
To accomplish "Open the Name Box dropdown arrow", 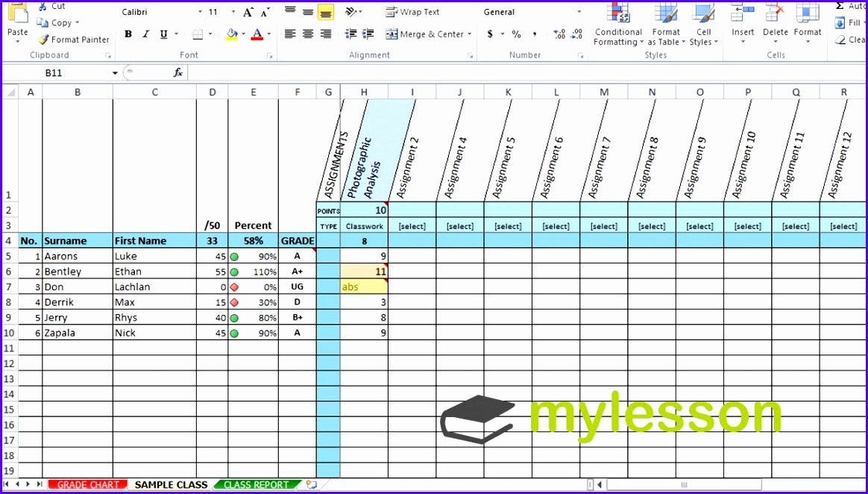I will (115, 73).
